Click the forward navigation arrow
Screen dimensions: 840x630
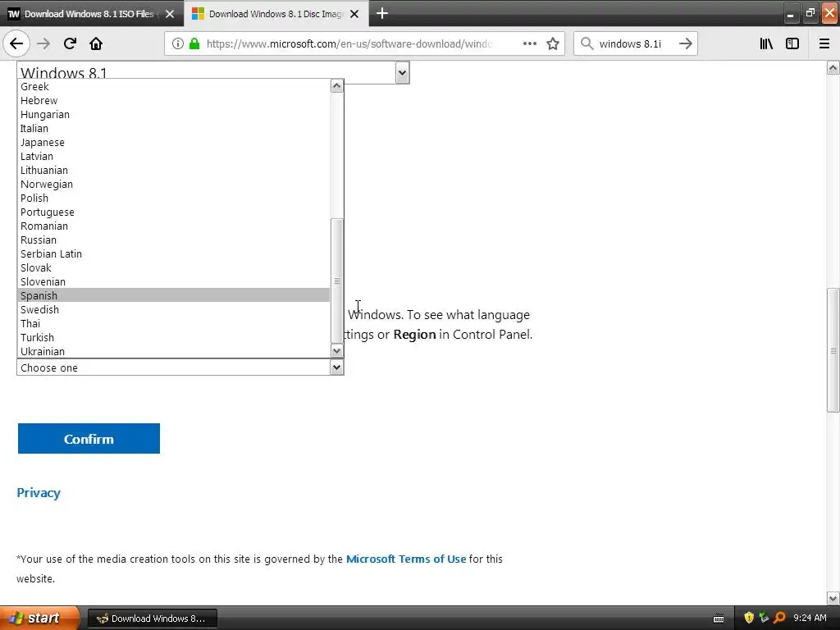tap(43, 43)
